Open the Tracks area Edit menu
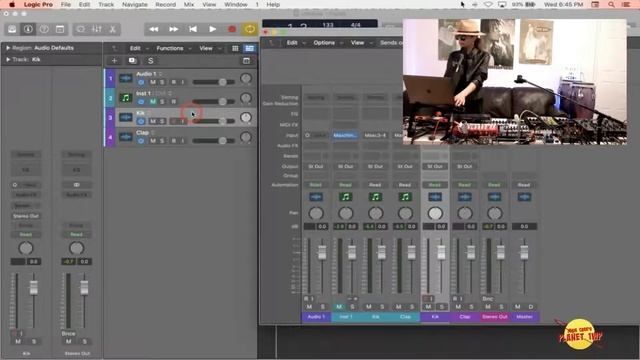640x360 pixels. tap(135, 48)
